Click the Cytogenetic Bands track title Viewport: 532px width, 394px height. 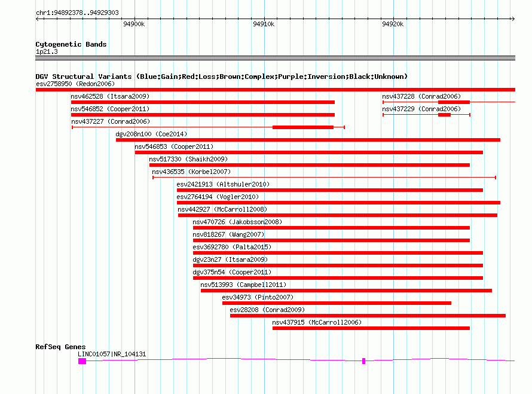[71, 44]
